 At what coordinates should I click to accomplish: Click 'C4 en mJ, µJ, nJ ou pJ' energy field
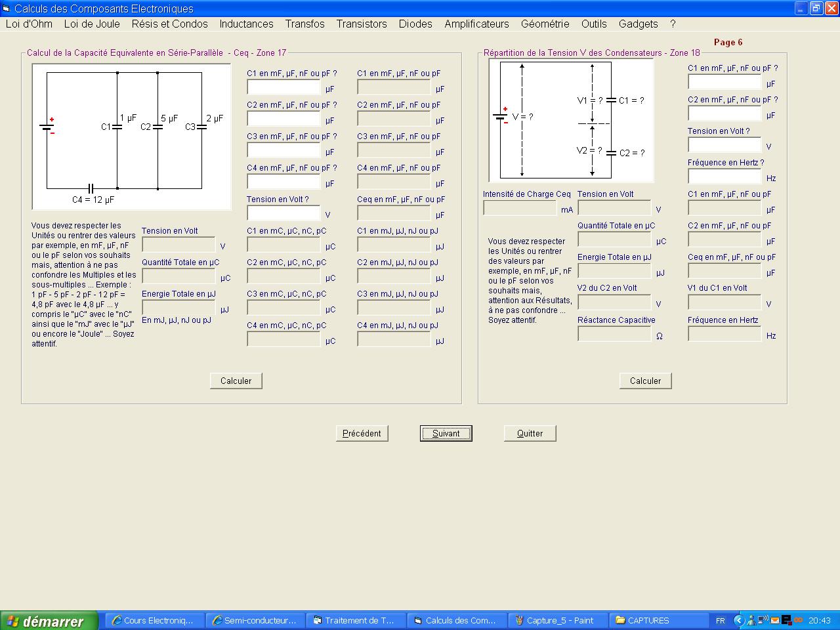(x=394, y=339)
